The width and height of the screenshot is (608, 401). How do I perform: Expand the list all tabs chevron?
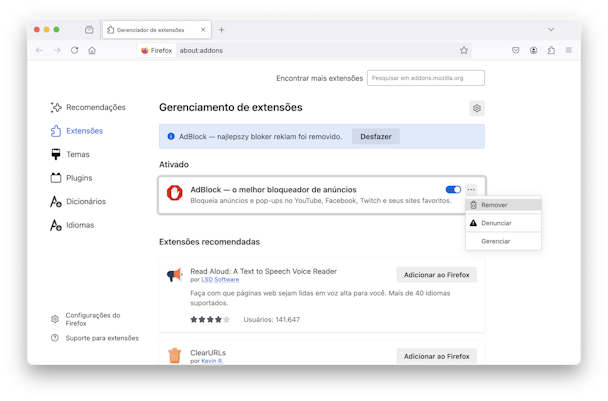551,29
